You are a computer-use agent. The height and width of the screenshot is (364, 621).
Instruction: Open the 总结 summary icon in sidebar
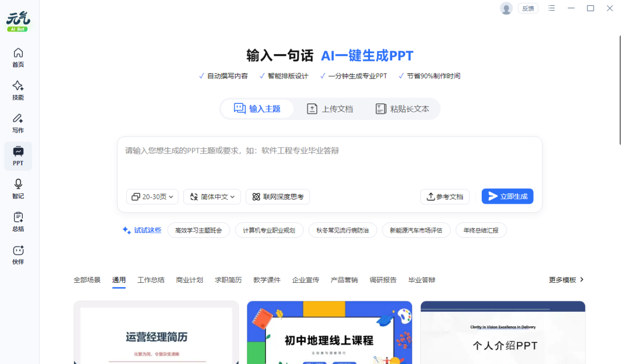coord(18,221)
